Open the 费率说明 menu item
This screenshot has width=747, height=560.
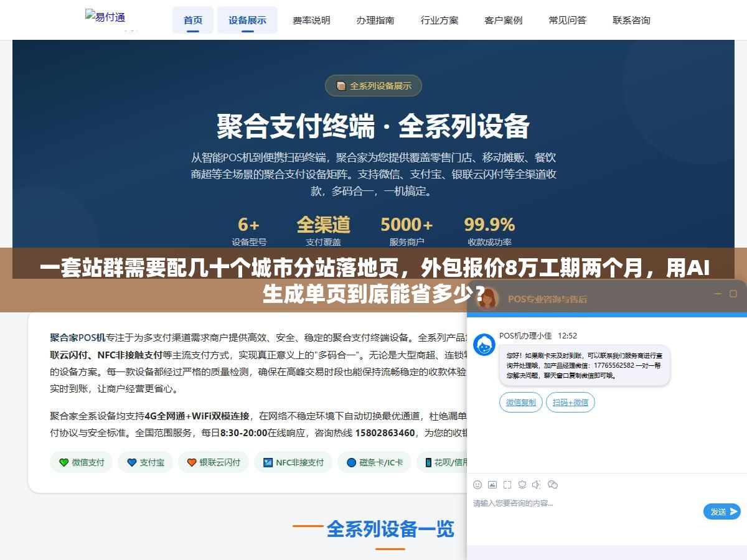[311, 20]
